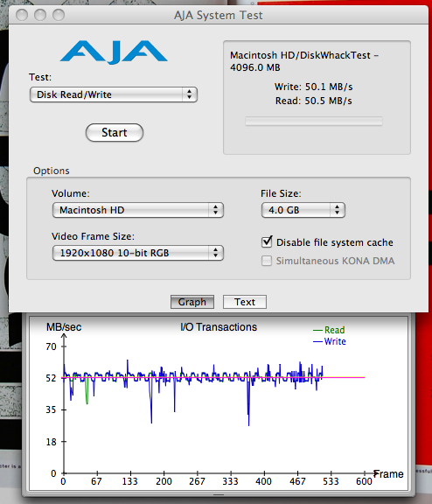The width and height of the screenshot is (432, 504).
Task: Click the 70 value on the MB/sec axis
Action: [x=51, y=346]
